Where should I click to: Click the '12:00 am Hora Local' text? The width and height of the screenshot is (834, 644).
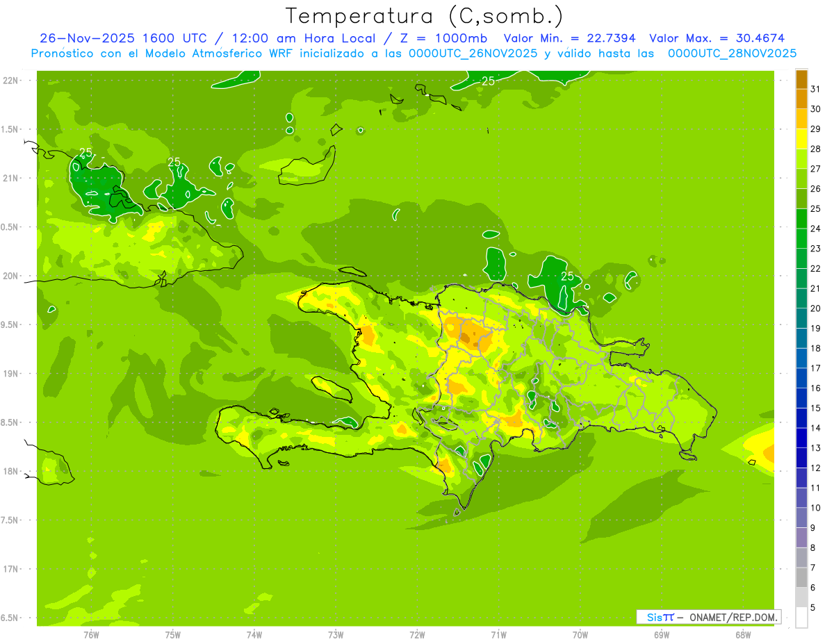click(304, 38)
